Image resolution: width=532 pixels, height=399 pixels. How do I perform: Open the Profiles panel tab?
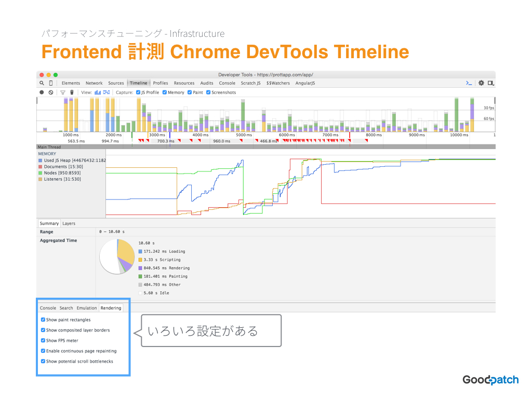tap(161, 83)
